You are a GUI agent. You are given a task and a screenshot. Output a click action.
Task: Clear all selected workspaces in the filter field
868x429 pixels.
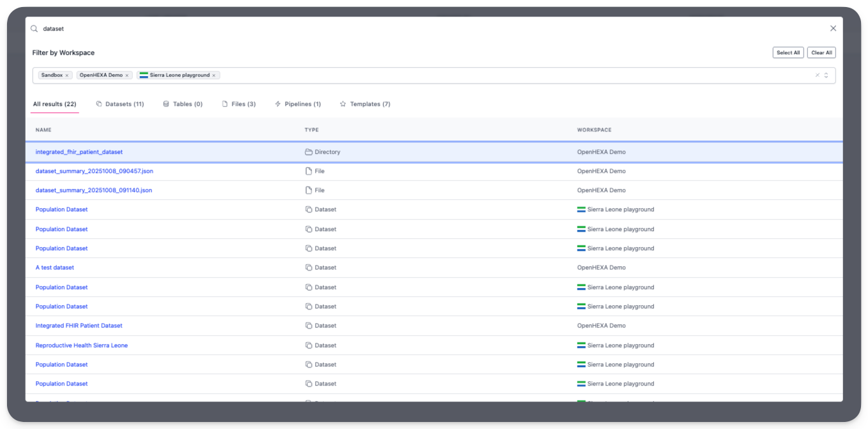click(817, 75)
